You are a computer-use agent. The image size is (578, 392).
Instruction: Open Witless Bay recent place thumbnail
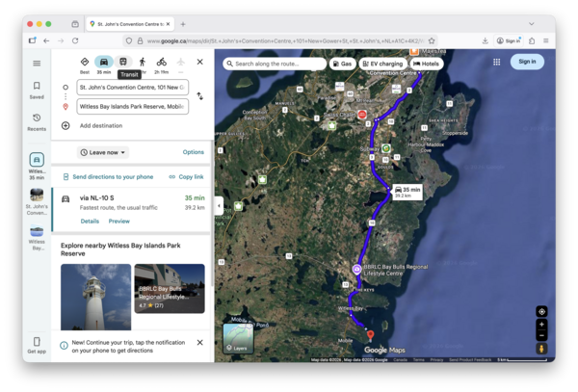[37, 231]
